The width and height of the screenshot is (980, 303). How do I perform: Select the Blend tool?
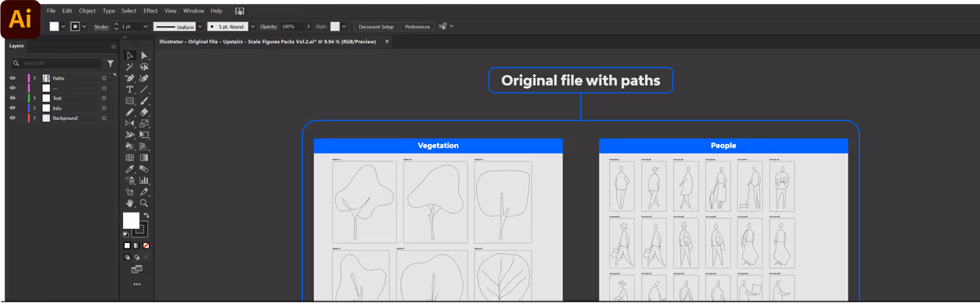point(144,168)
